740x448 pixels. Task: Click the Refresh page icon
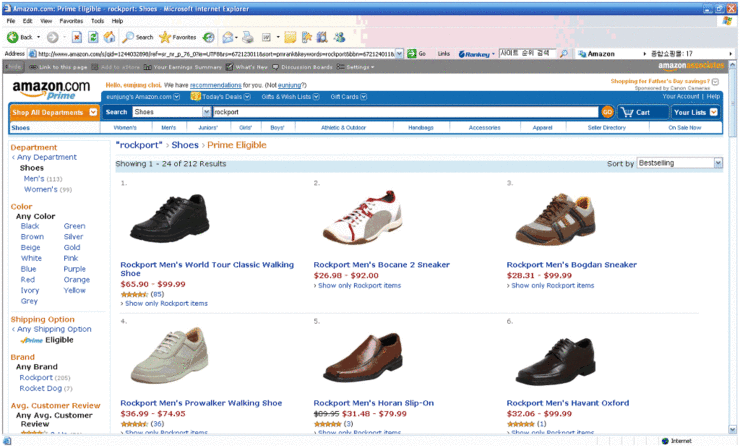point(93,37)
